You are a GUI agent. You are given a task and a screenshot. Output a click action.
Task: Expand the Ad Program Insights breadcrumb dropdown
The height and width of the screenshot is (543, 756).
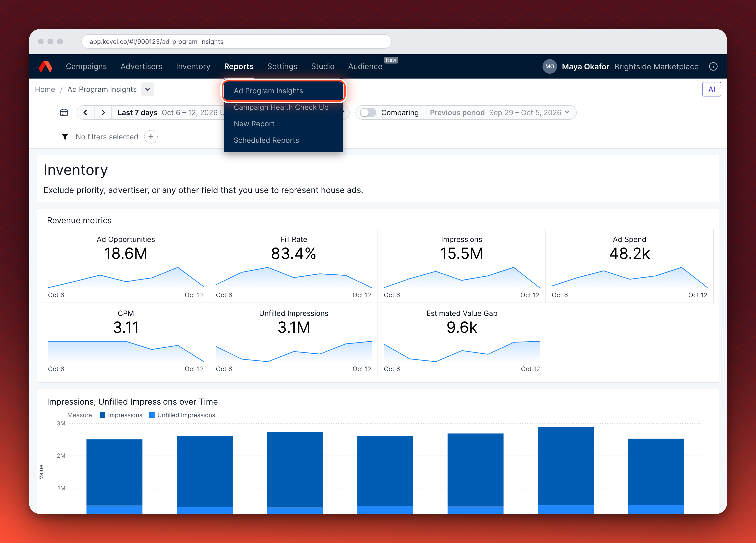(147, 89)
